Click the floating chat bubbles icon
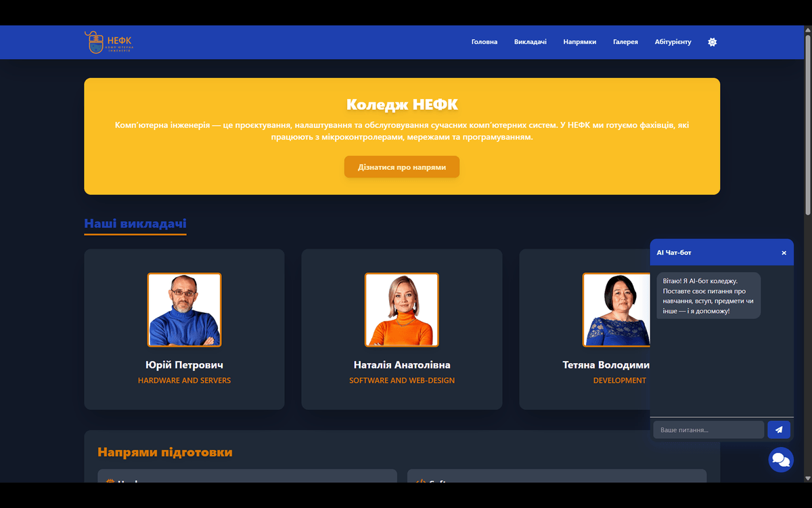 click(x=781, y=460)
